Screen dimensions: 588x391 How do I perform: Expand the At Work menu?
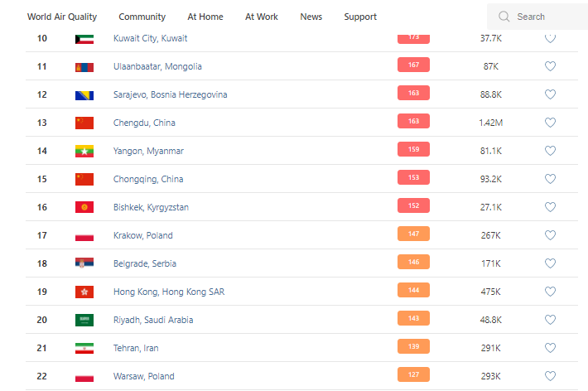(261, 17)
